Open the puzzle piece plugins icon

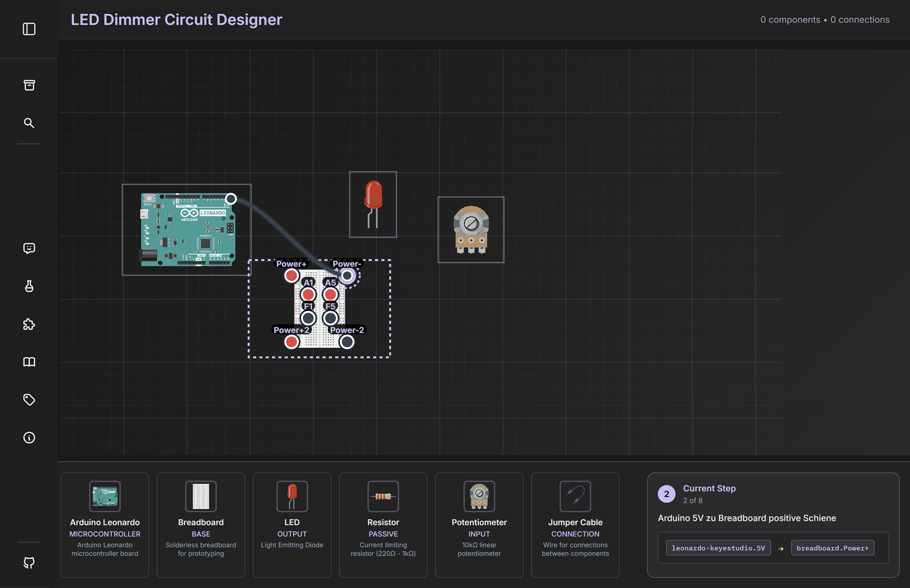click(x=29, y=324)
